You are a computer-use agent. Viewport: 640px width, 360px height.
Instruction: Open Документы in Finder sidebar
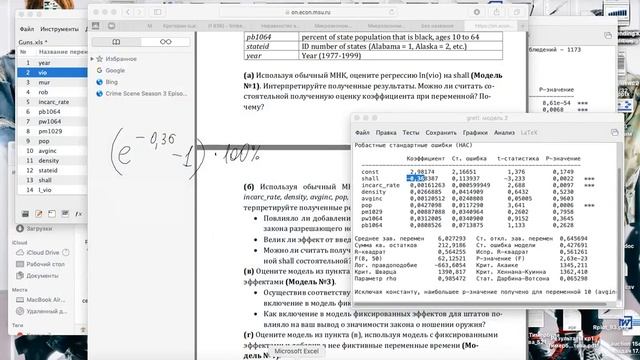click(x=37, y=276)
